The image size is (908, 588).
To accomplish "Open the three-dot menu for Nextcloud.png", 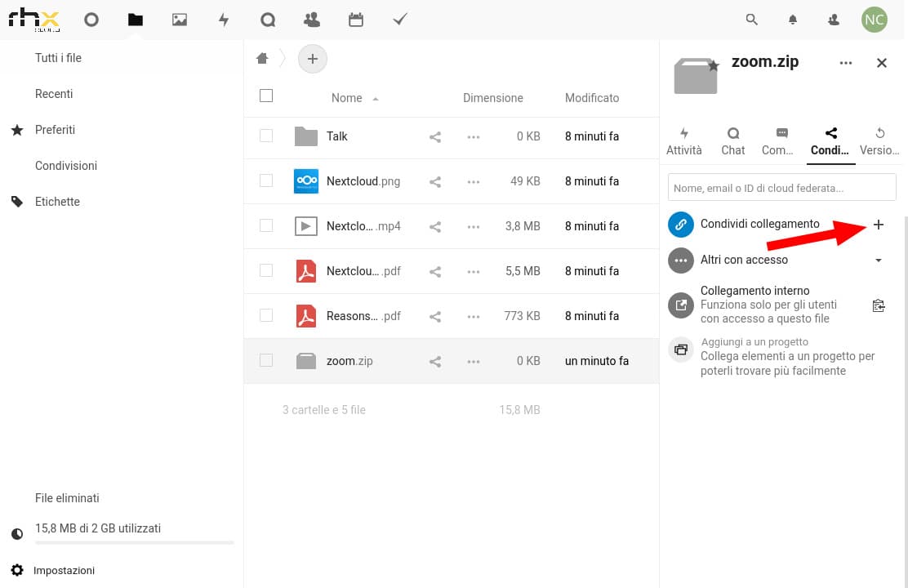I will 473,182.
